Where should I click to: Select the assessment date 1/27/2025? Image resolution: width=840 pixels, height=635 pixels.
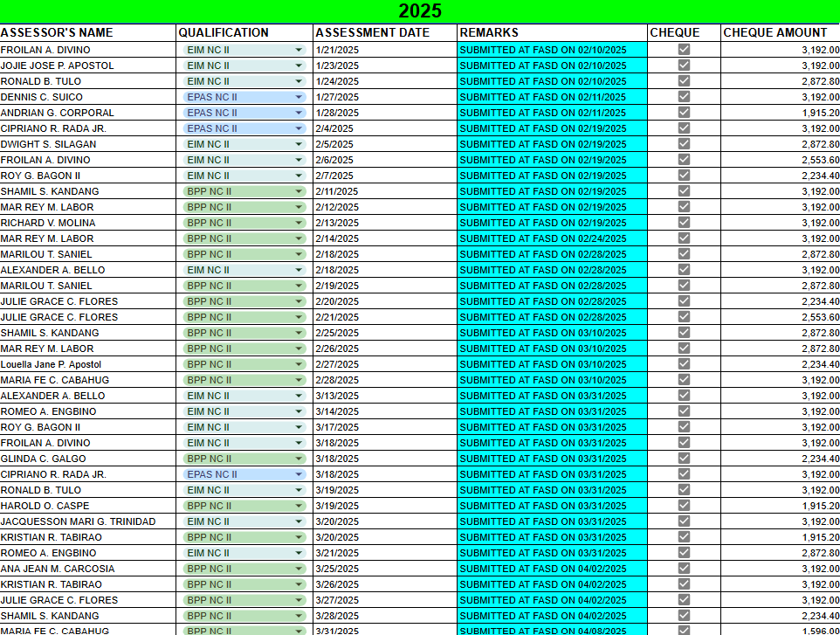[x=385, y=97]
